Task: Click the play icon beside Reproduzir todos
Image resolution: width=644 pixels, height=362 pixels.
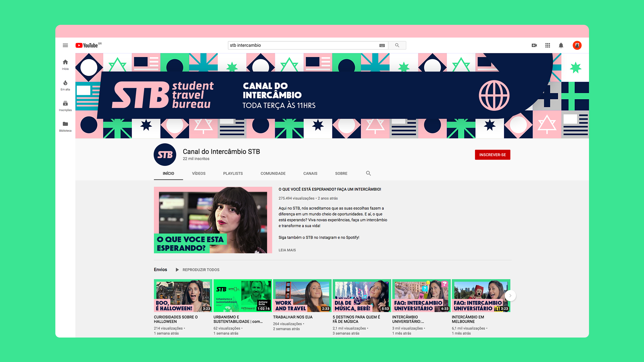Action: click(x=177, y=270)
